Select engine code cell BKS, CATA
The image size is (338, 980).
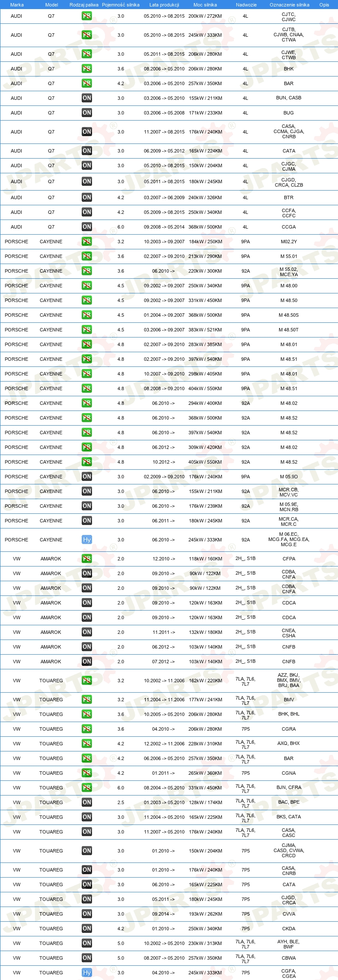[289, 817]
